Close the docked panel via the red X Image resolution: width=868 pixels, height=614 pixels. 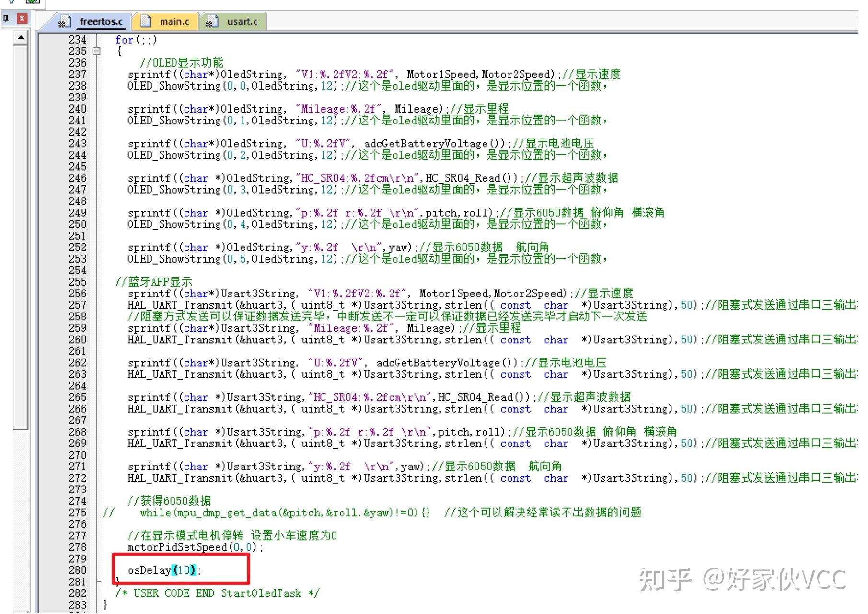22,18
